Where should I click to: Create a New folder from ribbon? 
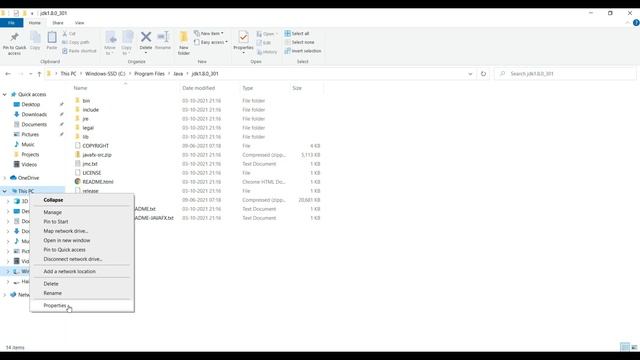click(x=184, y=43)
